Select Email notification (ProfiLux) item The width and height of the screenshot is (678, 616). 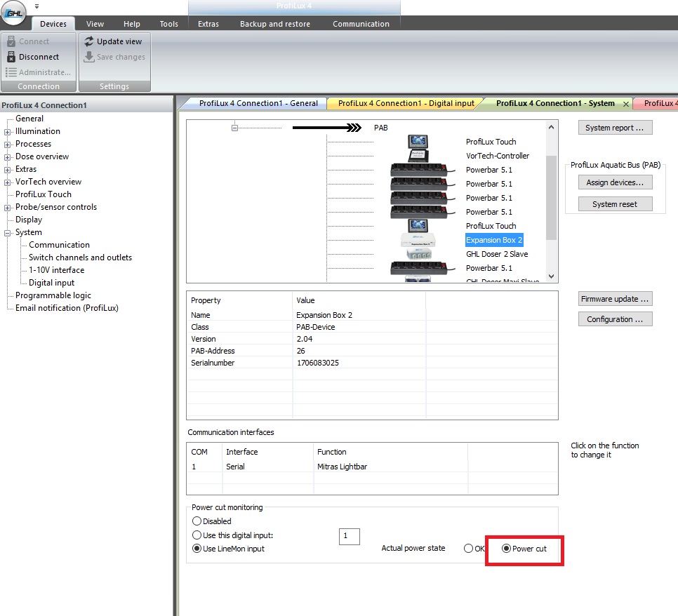pyautogui.click(x=67, y=308)
